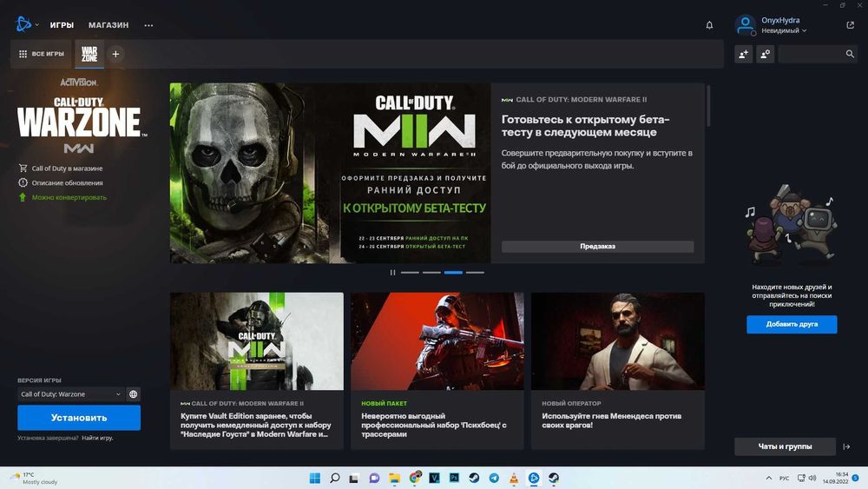Open Chrome on the taskbar

(414, 478)
